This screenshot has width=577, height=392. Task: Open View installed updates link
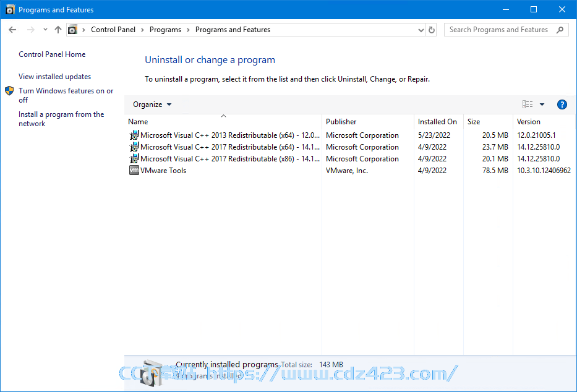(55, 77)
